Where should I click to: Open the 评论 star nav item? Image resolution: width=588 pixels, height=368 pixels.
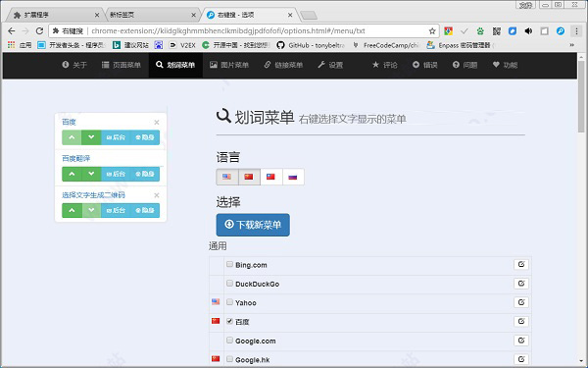(x=385, y=65)
